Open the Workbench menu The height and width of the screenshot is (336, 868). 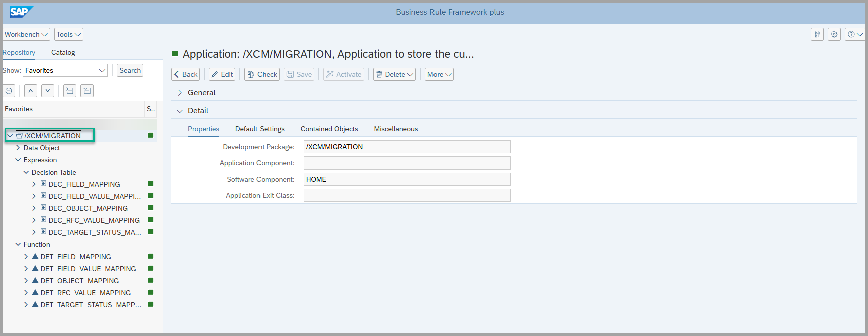coord(26,34)
